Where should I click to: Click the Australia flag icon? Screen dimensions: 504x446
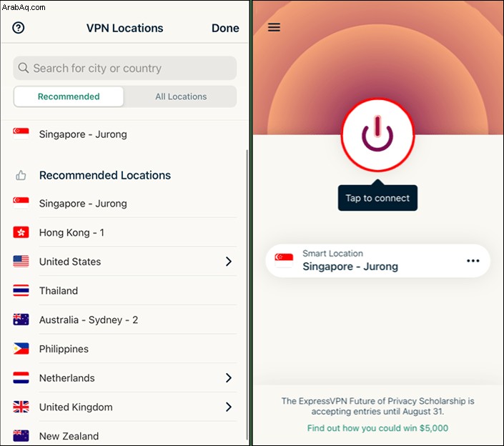tap(21, 319)
